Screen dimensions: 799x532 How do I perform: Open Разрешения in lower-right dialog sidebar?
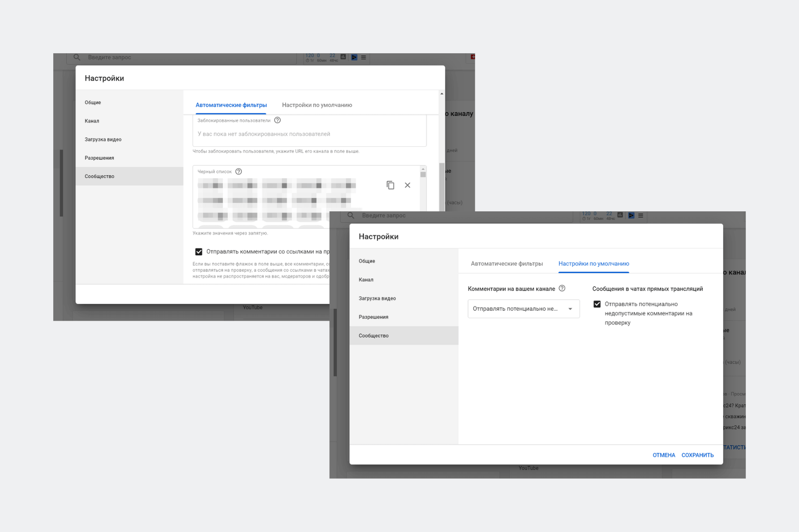(x=404, y=317)
